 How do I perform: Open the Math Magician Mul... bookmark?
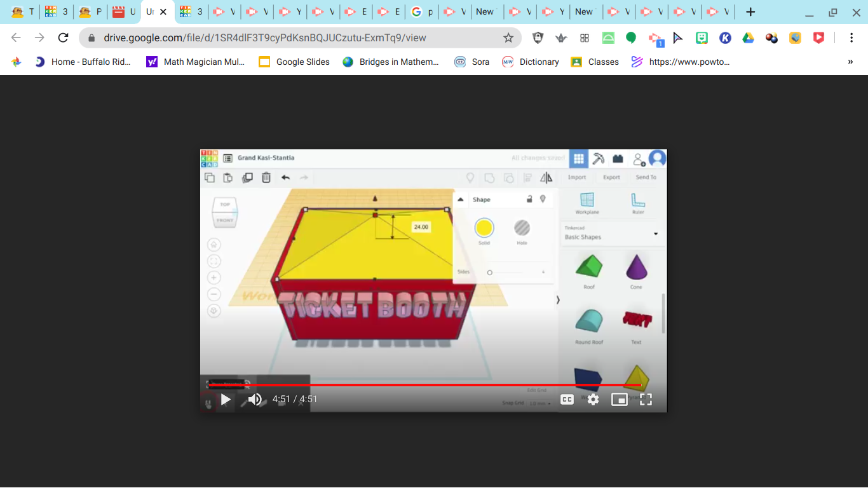point(196,62)
